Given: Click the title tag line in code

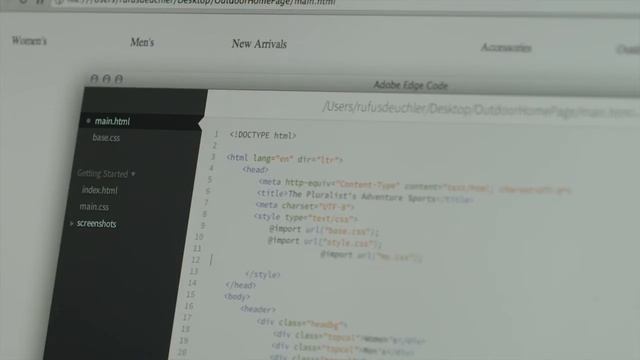Looking at the screenshot, I should point(365,197).
